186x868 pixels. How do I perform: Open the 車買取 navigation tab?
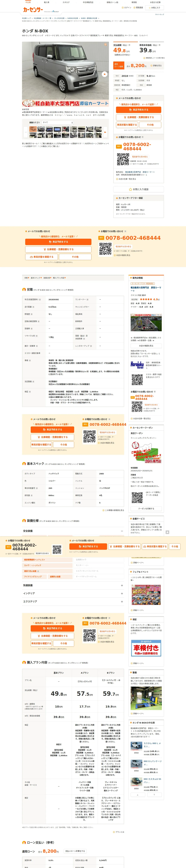134,2
